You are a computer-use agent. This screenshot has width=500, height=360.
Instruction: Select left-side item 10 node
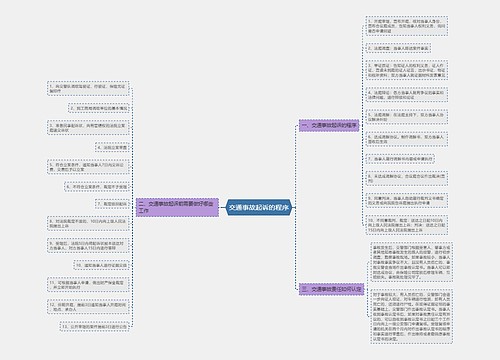point(101,265)
